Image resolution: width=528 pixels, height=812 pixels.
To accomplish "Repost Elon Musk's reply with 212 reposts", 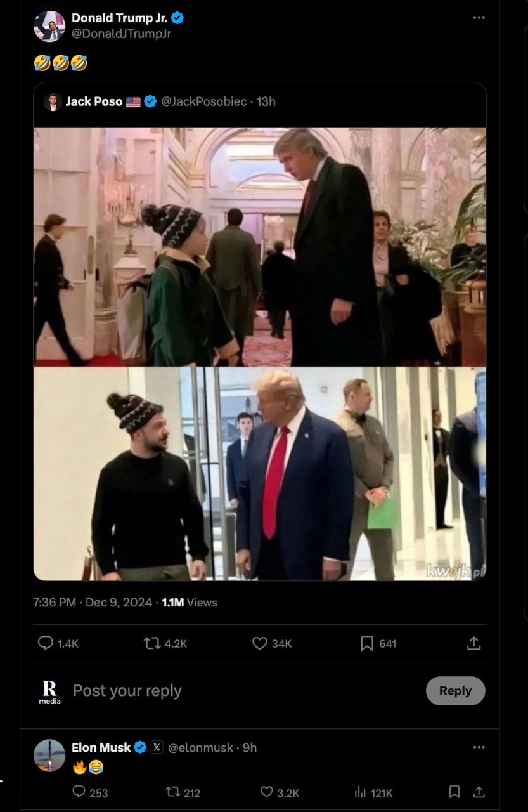I will [183, 792].
